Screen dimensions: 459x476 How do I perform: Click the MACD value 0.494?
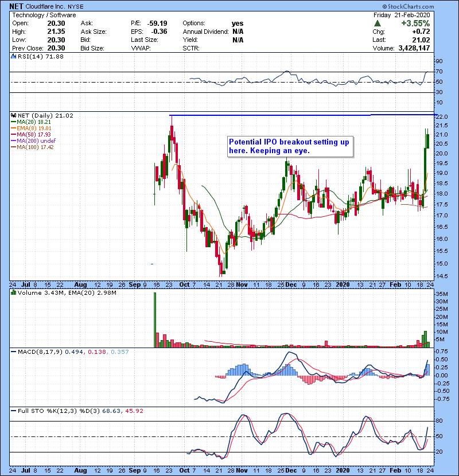coord(74,352)
